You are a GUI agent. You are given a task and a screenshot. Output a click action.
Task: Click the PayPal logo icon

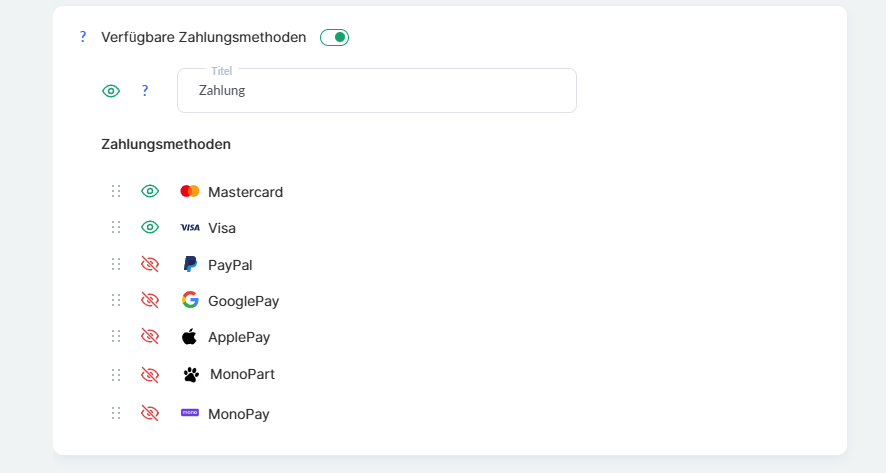point(190,264)
